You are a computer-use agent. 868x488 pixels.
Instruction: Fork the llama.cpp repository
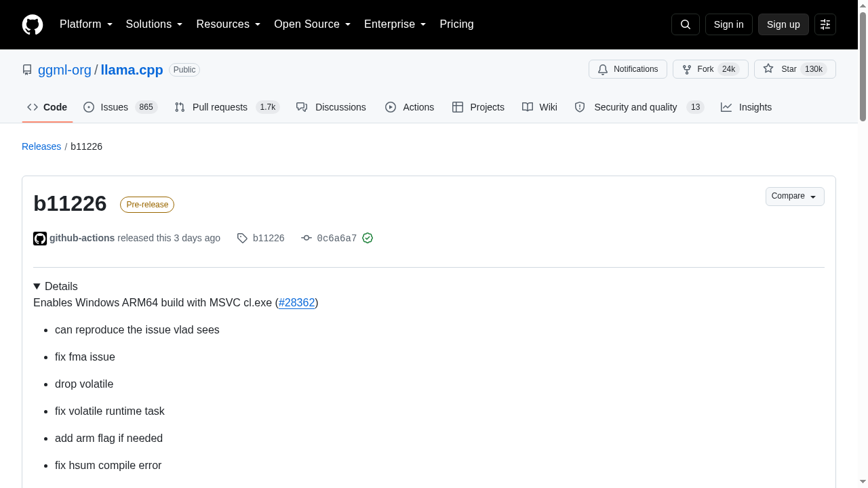pos(711,69)
